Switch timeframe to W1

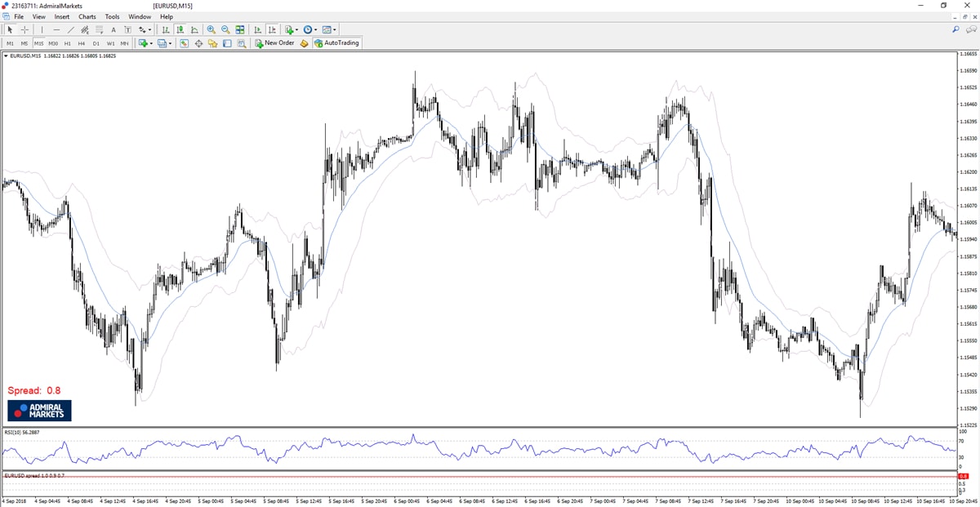tap(110, 43)
